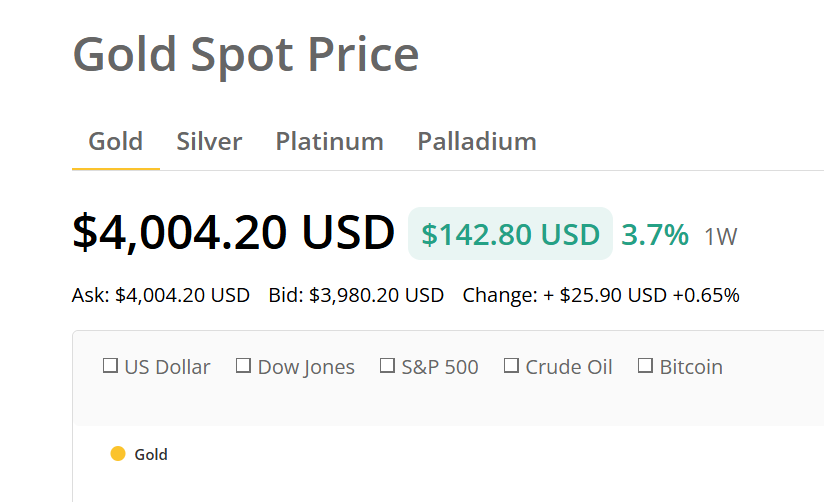Click the Bid: $3,980.20 USD text

coord(356,296)
